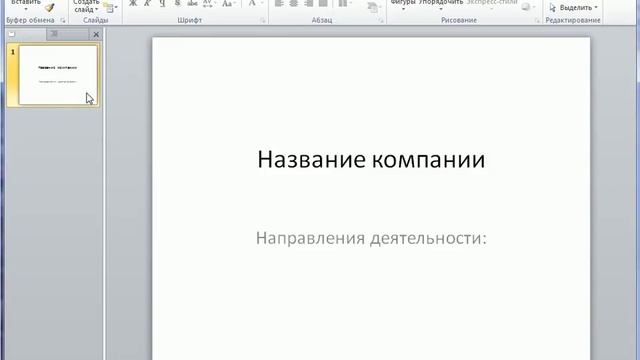Screen dimensions: 640x360
Task: Toggle underline Ч formatting
Action: click(x=162, y=4)
